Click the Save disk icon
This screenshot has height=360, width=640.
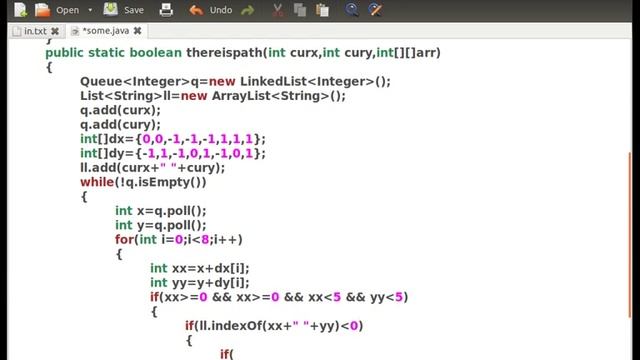pyautogui.click(x=110, y=9)
